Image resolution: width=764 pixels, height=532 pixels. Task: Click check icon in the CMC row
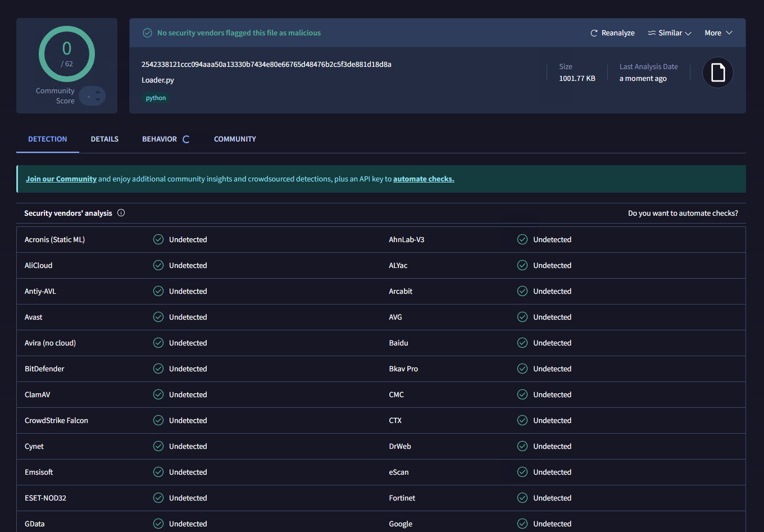click(x=522, y=394)
